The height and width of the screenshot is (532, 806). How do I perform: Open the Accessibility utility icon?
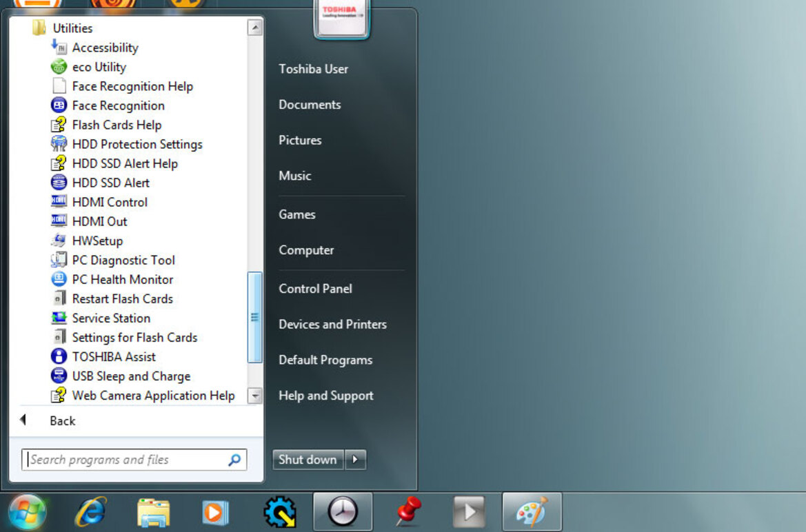[59, 48]
